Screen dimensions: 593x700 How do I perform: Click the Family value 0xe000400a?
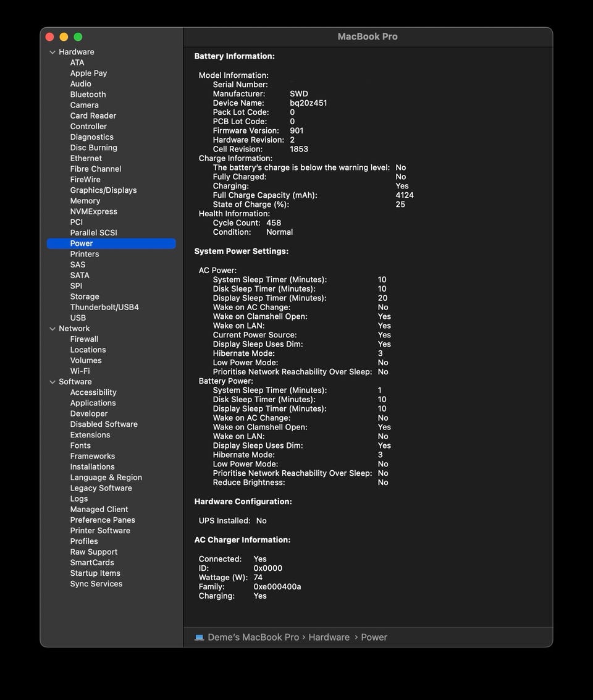coord(277,586)
